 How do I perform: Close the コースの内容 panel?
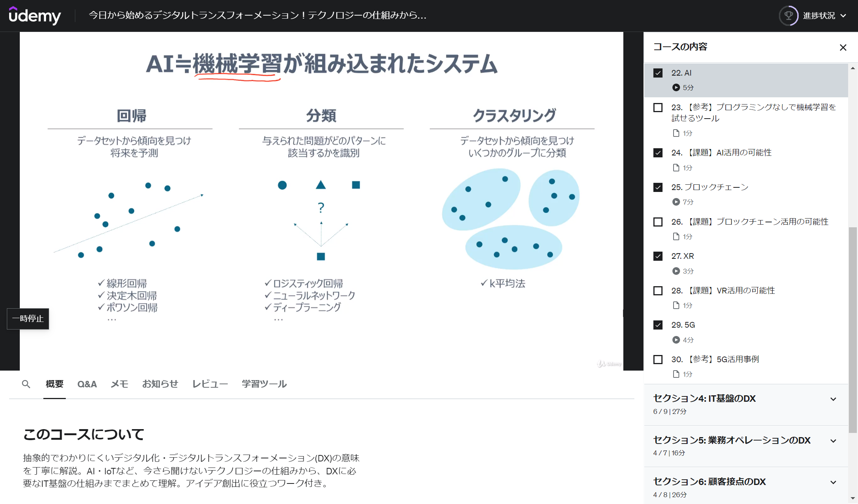coord(843,47)
